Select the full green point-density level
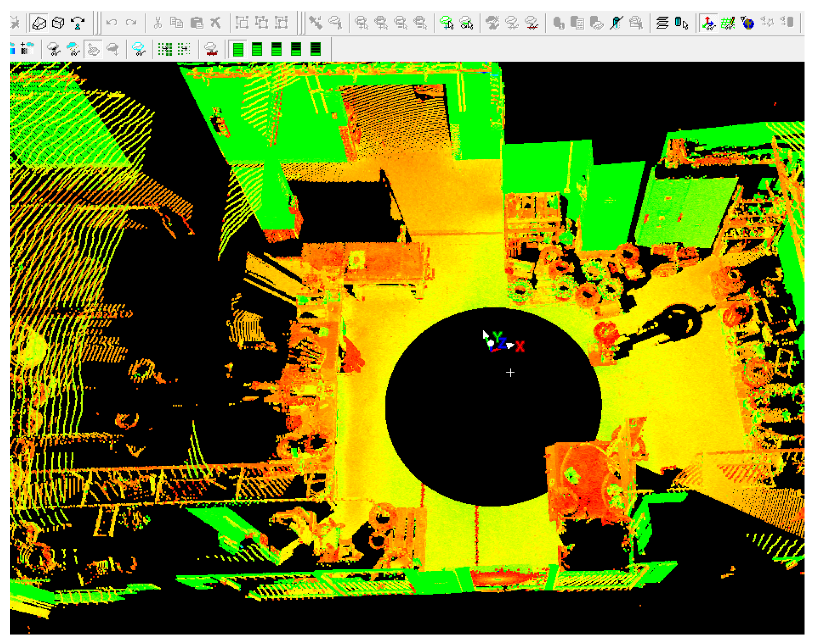The height and width of the screenshot is (644, 814). tap(238, 49)
